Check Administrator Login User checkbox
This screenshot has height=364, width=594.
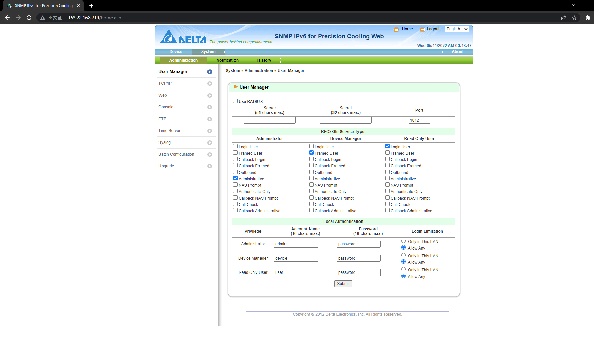[x=235, y=146]
